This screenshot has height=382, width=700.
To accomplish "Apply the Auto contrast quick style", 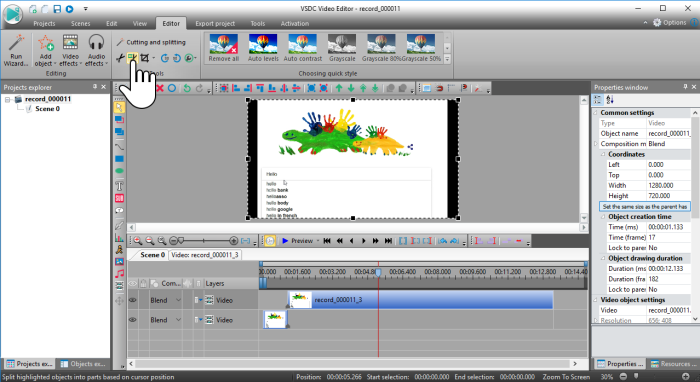I will pyautogui.click(x=302, y=48).
